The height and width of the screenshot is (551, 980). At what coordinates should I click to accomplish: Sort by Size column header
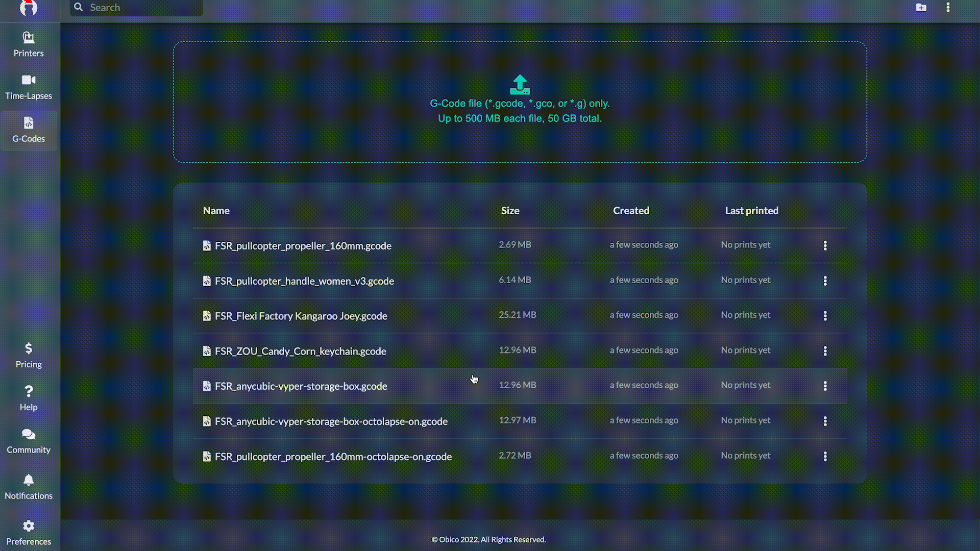[510, 211]
